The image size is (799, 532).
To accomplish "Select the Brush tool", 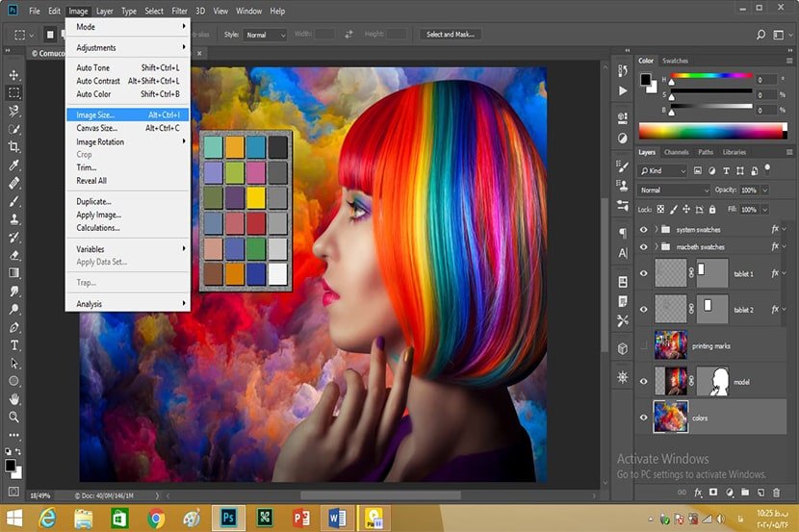I will [x=13, y=201].
